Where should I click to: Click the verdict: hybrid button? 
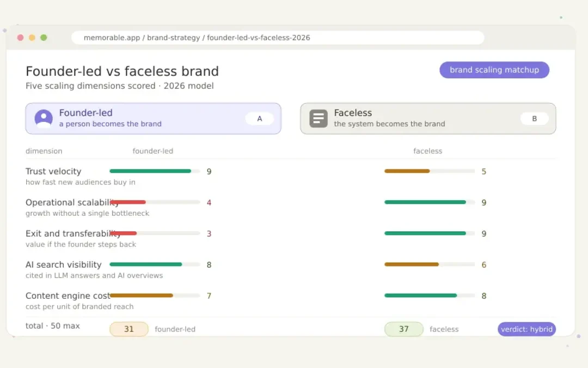(526, 329)
